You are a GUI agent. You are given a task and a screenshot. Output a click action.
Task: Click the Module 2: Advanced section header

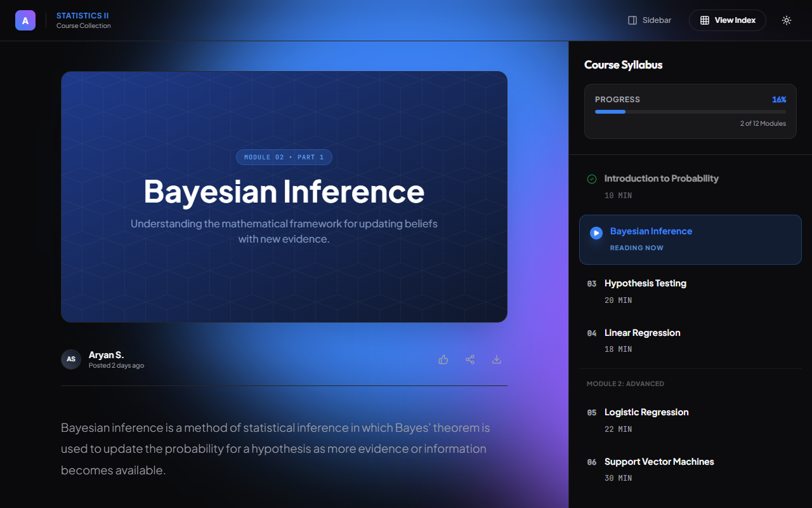click(625, 384)
